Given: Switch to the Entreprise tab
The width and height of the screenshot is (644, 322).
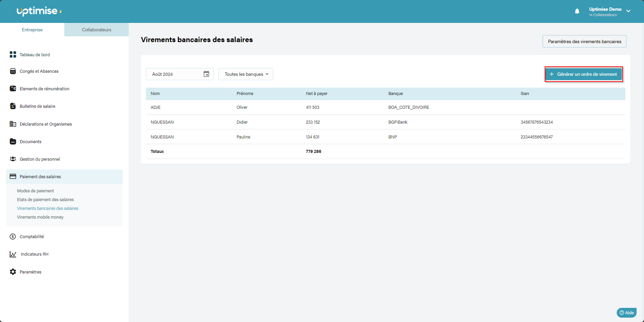Looking at the screenshot, I should coord(32,30).
